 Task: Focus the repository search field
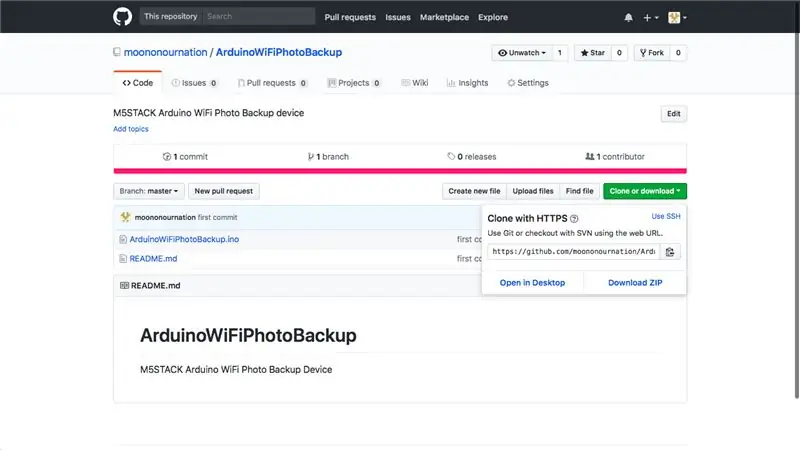pos(259,16)
